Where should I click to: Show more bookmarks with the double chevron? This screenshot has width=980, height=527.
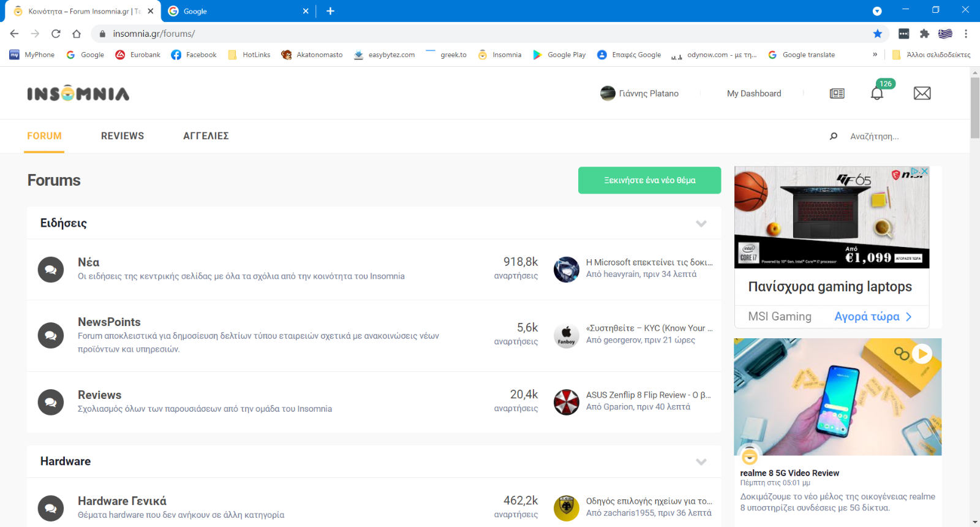click(875, 55)
